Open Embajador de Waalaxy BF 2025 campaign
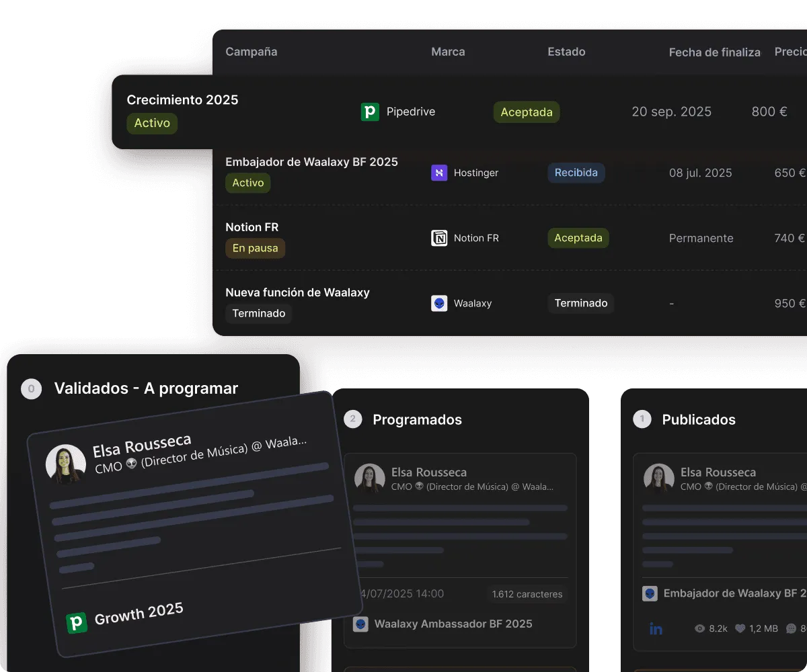 311,162
